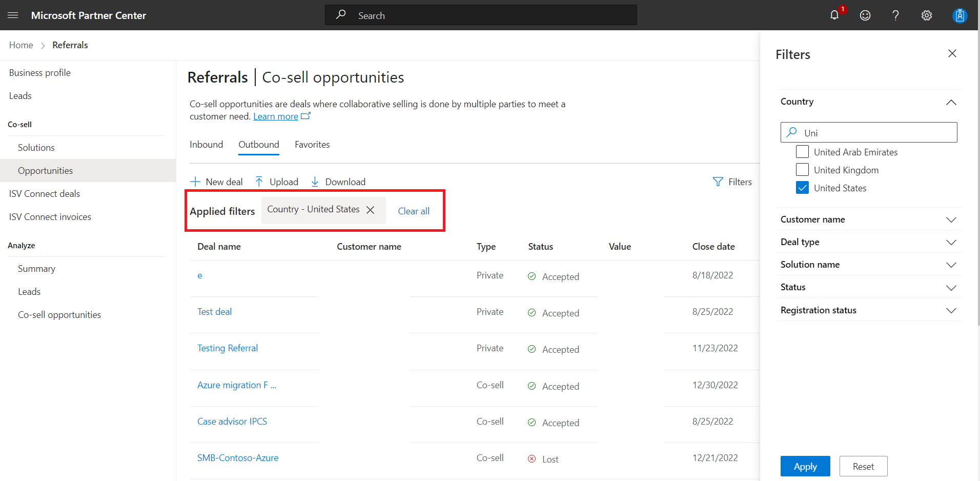Open the help question mark icon
The height and width of the screenshot is (481, 980).
click(x=895, y=15)
